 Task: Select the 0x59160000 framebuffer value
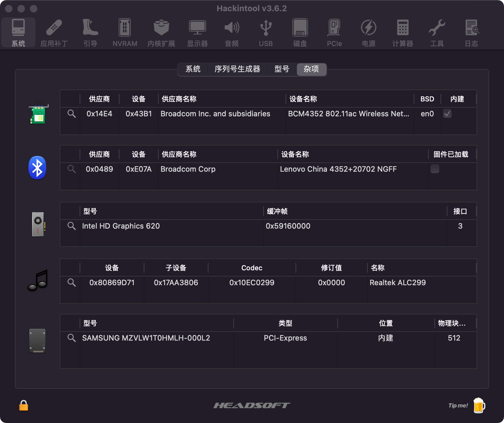click(288, 226)
